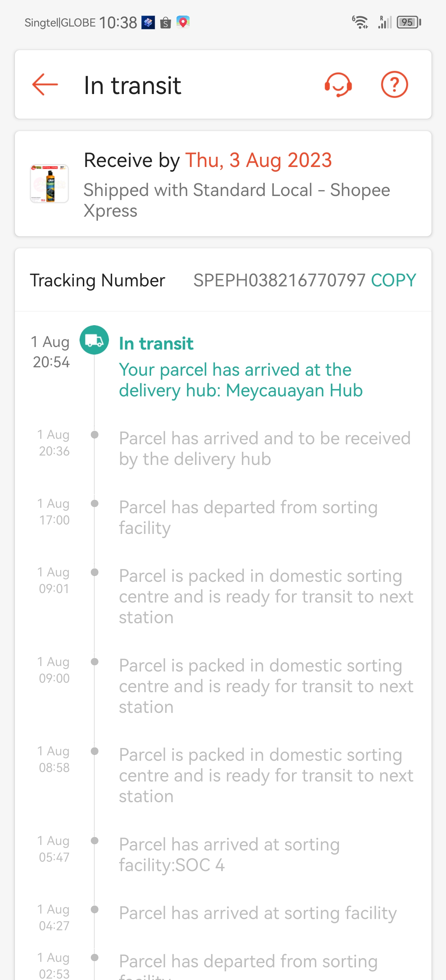Copy the tracking number
This screenshot has height=980, width=446.
[393, 280]
